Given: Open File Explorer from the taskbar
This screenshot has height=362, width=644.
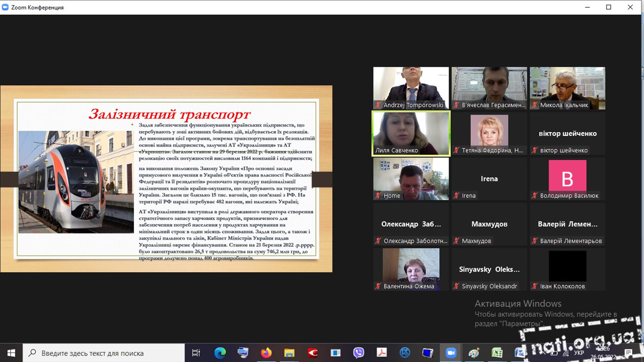Looking at the screenshot, I should click(x=289, y=353).
